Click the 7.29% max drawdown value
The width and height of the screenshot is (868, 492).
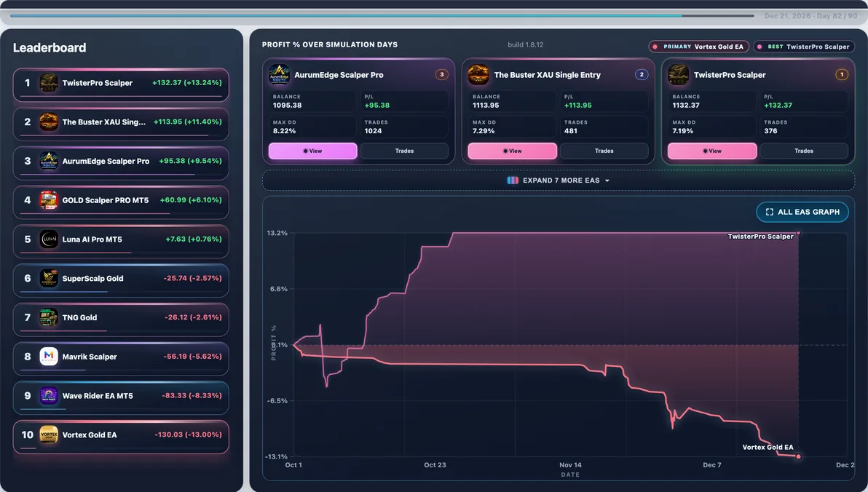coord(484,131)
